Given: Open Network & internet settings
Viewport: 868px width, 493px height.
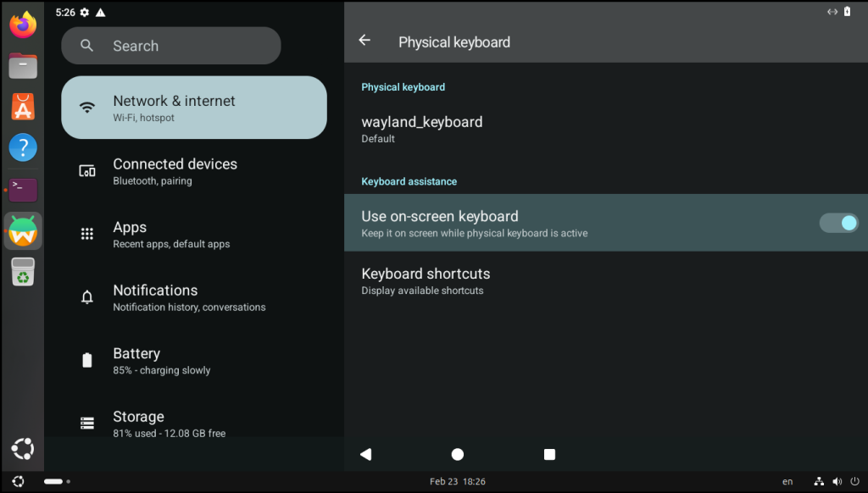Looking at the screenshot, I should (194, 108).
